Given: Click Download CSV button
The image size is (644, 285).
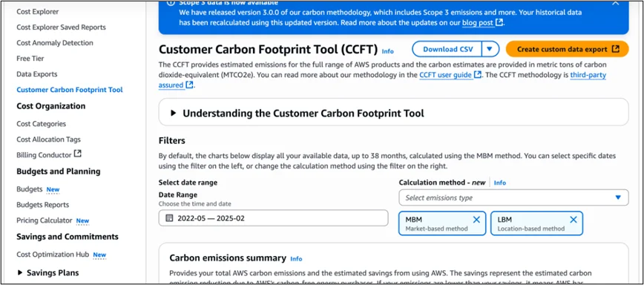Looking at the screenshot, I should (x=447, y=49).
